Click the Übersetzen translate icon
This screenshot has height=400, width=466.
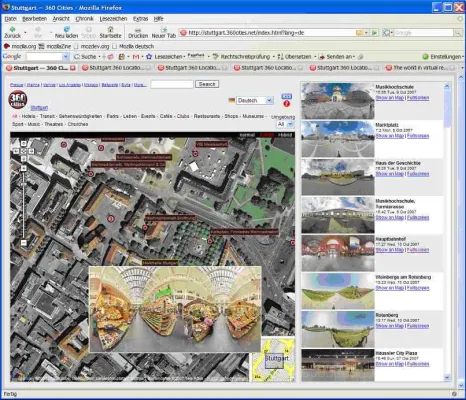pyautogui.click(x=280, y=57)
